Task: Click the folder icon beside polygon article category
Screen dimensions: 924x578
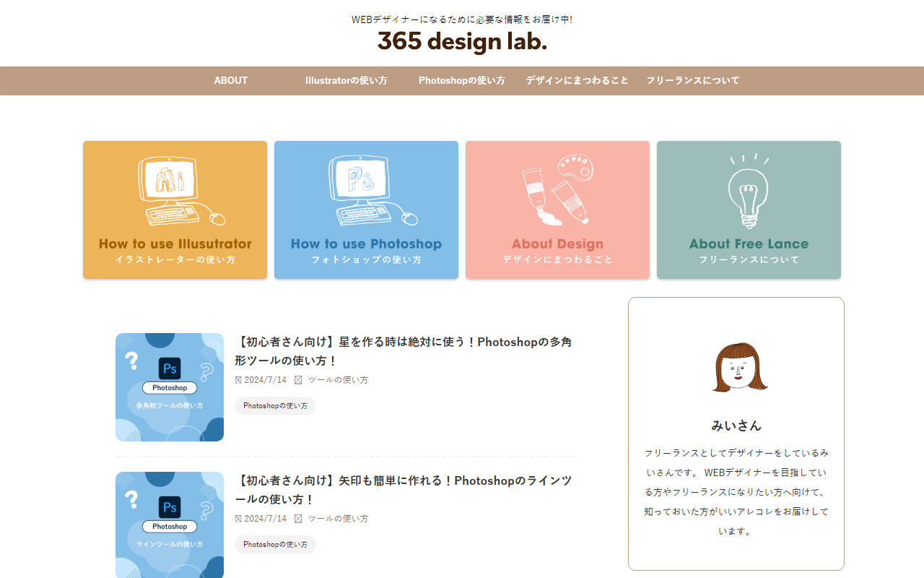Action: 298,380
